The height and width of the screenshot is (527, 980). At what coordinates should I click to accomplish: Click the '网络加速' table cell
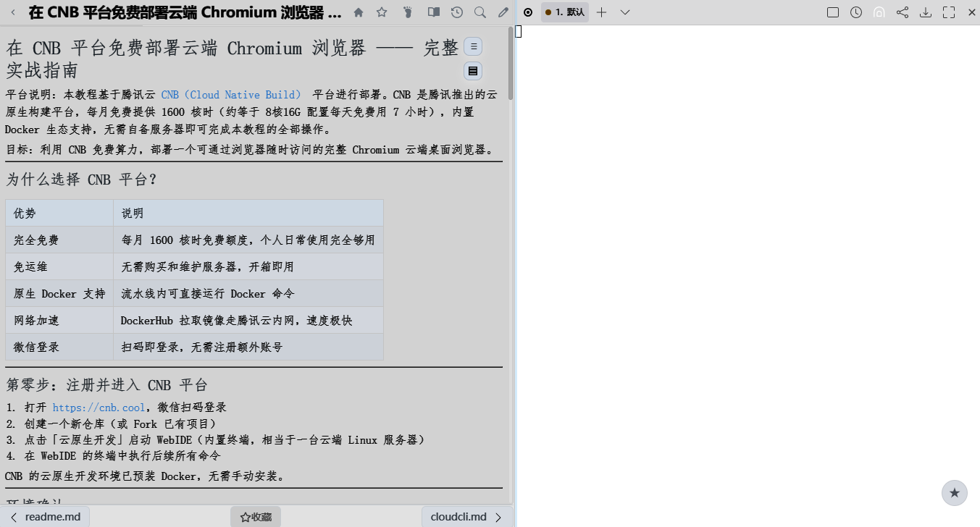59,320
